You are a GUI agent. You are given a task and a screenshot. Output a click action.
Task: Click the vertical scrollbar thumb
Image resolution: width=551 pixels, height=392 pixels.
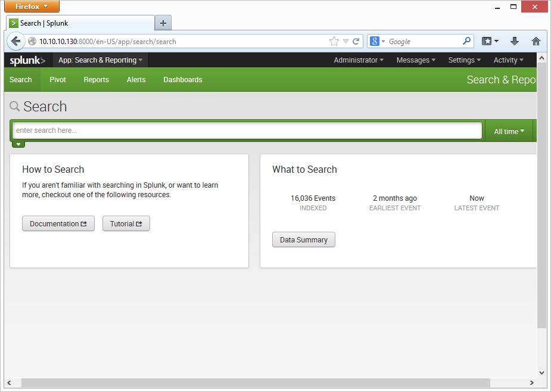coord(541,196)
